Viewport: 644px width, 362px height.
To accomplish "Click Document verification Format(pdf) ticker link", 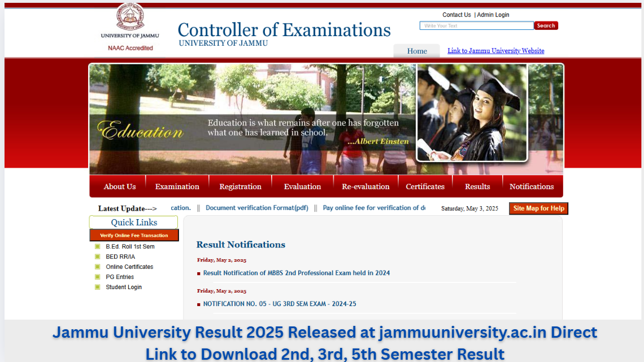I will 256,208.
